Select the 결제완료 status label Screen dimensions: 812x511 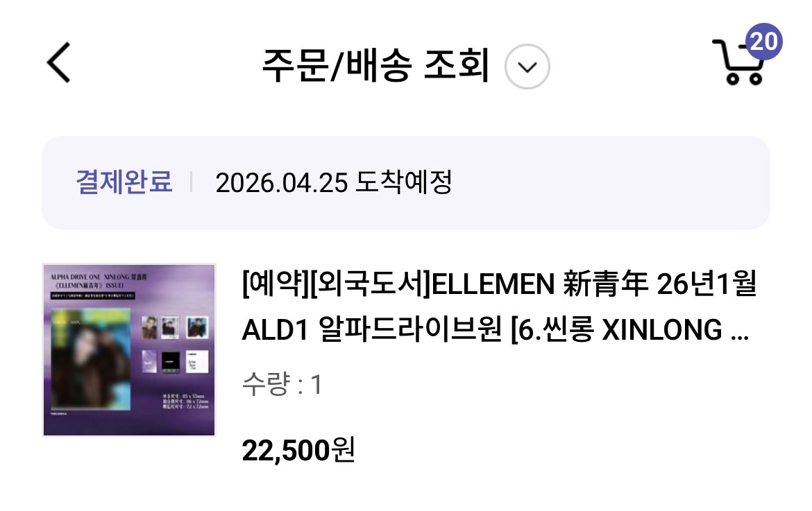tap(124, 182)
